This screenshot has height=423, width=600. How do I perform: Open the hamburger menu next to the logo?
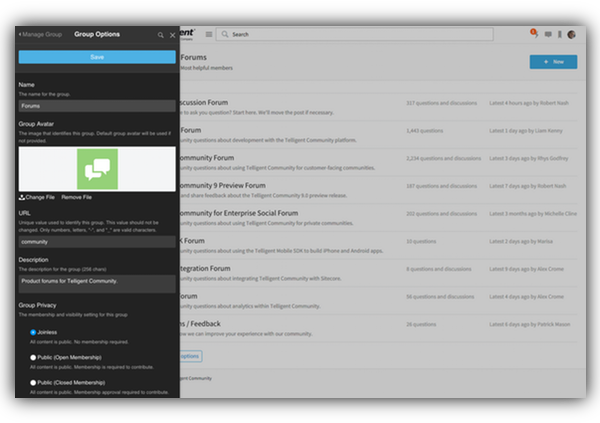(209, 34)
